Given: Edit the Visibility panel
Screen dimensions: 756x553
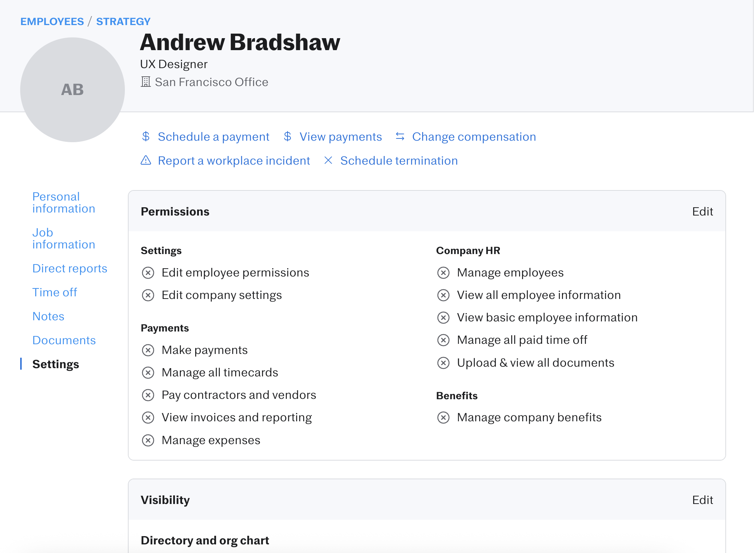Looking at the screenshot, I should (703, 500).
